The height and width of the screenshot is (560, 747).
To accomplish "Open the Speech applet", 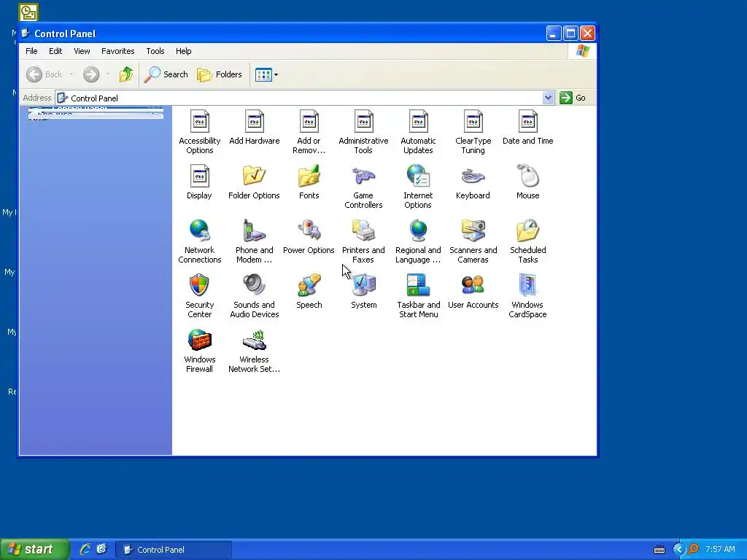I will click(309, 285).
